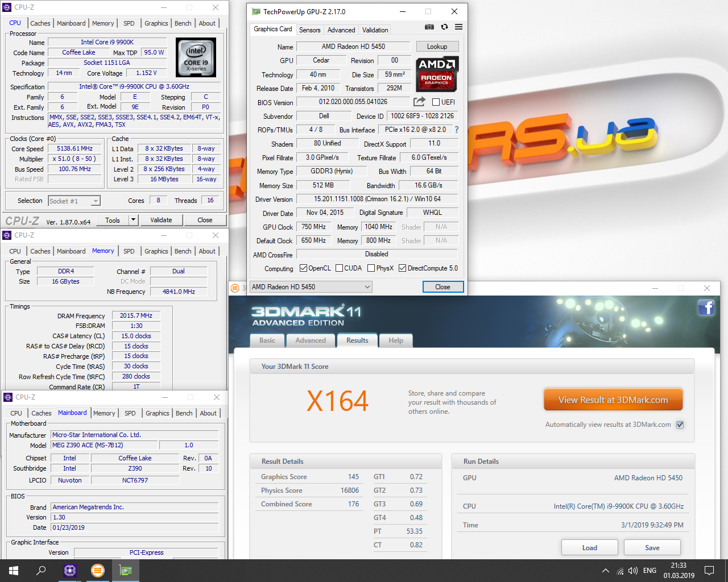
Task: Open the Socket #1 selection dropdown
Action: point(75,201)
